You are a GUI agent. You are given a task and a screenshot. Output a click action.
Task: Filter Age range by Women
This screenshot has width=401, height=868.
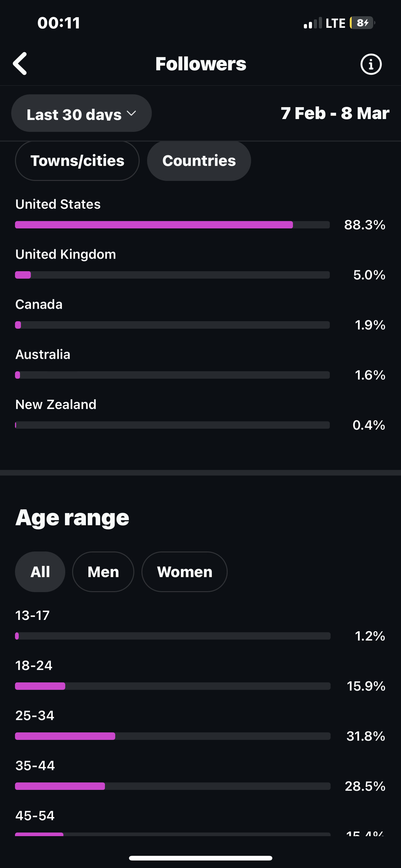185,572
